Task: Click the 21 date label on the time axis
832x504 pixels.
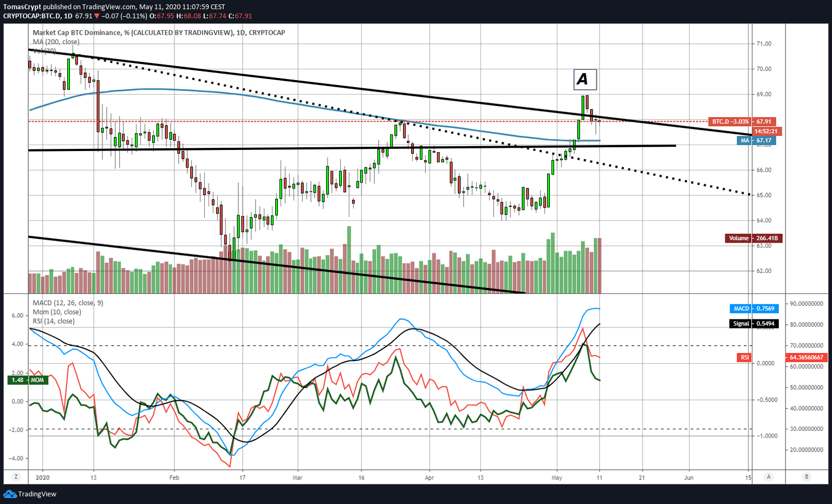Action: [642, 478]
